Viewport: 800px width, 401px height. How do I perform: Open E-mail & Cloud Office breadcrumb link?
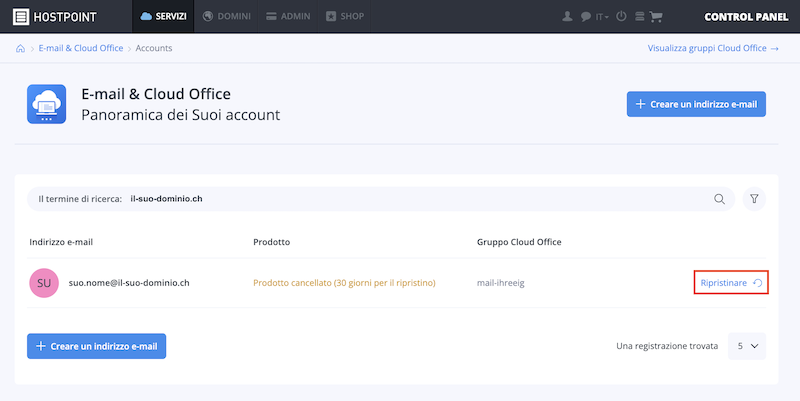(81, 48)
